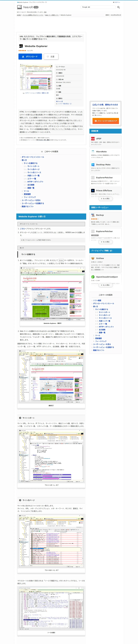Open the こちら download access link
This screenshot has width=138, height=644.
[x=22, y=229]
